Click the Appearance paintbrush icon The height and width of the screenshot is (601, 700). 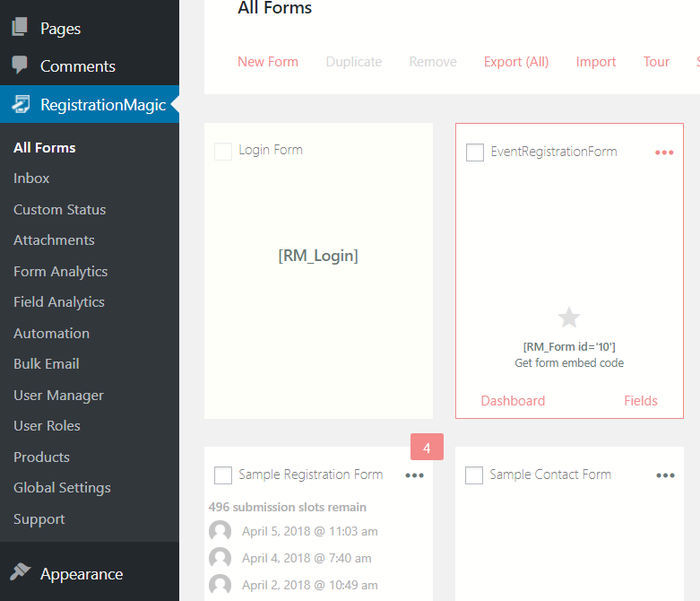(x=20, y=573)
